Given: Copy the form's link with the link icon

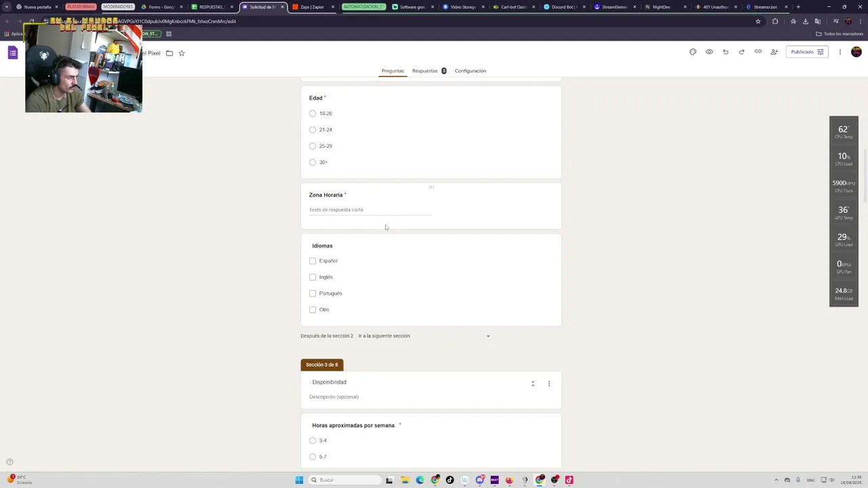Looking at the screenshot, I should [758, 52].
